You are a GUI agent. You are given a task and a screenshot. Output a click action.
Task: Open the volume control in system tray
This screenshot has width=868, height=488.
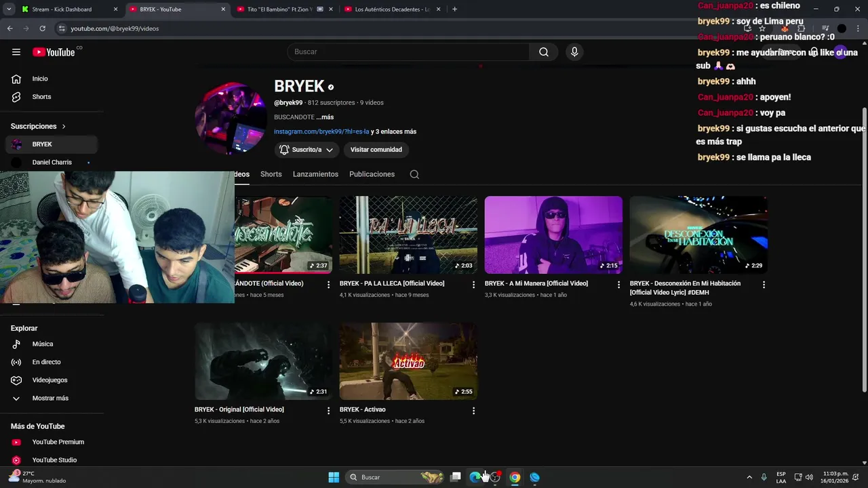click(x=809, y=477)
